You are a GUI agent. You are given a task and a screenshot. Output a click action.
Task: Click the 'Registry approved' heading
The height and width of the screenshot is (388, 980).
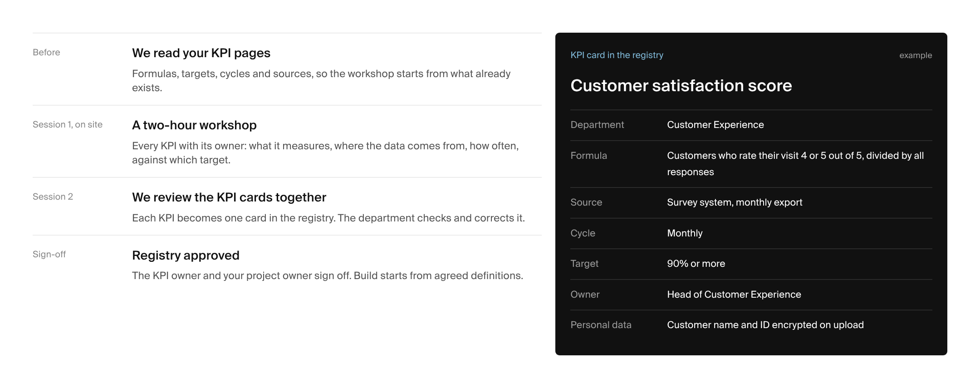186,255
